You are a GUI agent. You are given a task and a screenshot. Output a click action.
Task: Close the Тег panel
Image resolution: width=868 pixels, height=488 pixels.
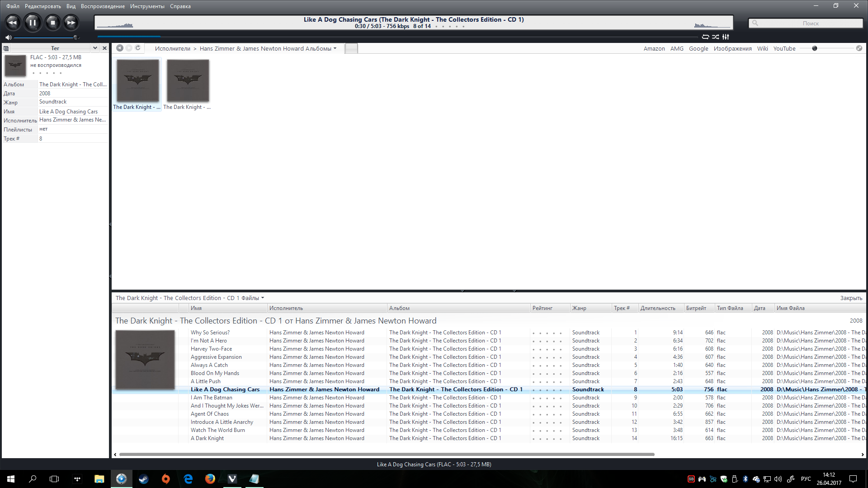pyautogui.click(x=104, y=48)
